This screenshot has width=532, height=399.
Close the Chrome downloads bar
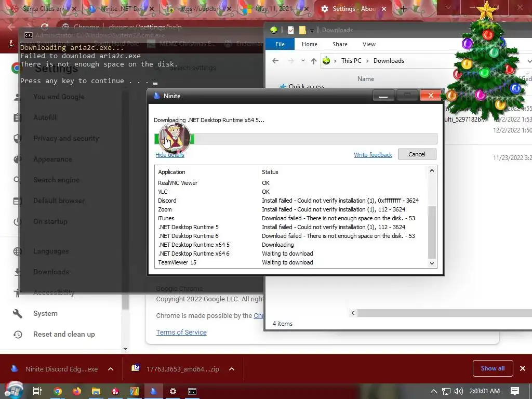tap(523, 368)
